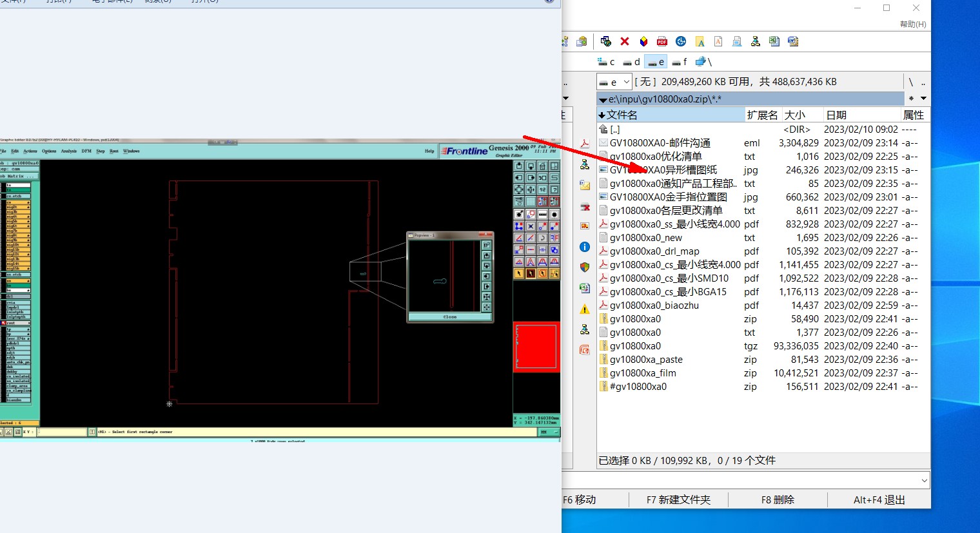Click the Word icon in the toolbar
The image size is (980, 533).
click(x=793, y=41)
